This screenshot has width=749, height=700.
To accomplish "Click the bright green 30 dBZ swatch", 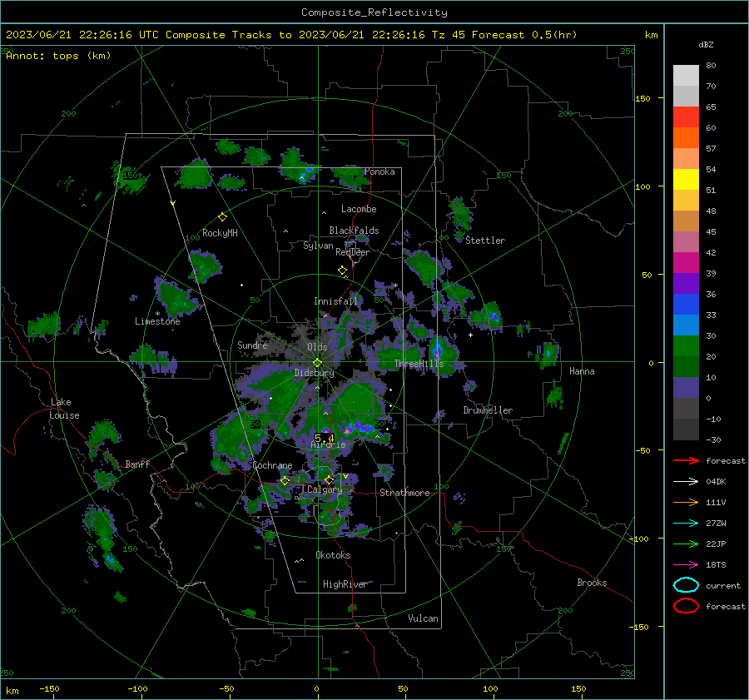I will click(x=686, y=346).
